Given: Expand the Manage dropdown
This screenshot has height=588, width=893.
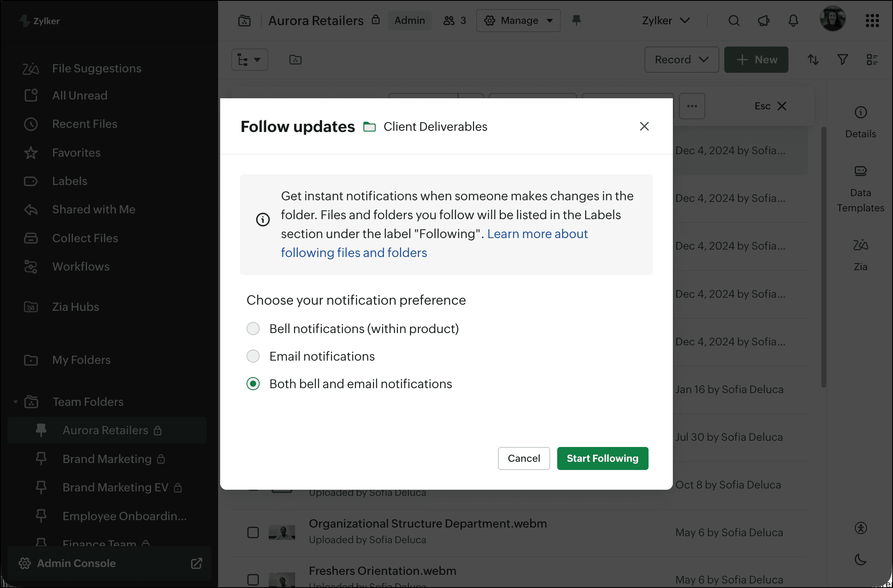Looking at the screenshot, I should coord(518,21).
